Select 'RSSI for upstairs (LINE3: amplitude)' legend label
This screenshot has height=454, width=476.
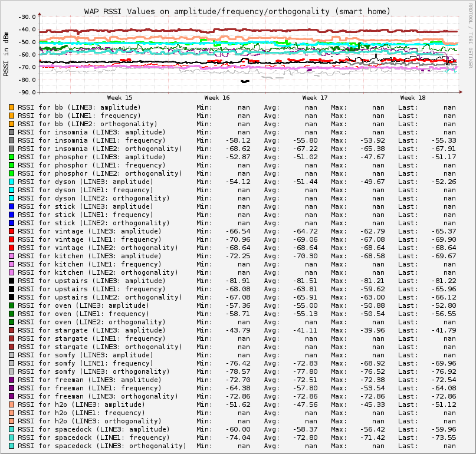91,281
